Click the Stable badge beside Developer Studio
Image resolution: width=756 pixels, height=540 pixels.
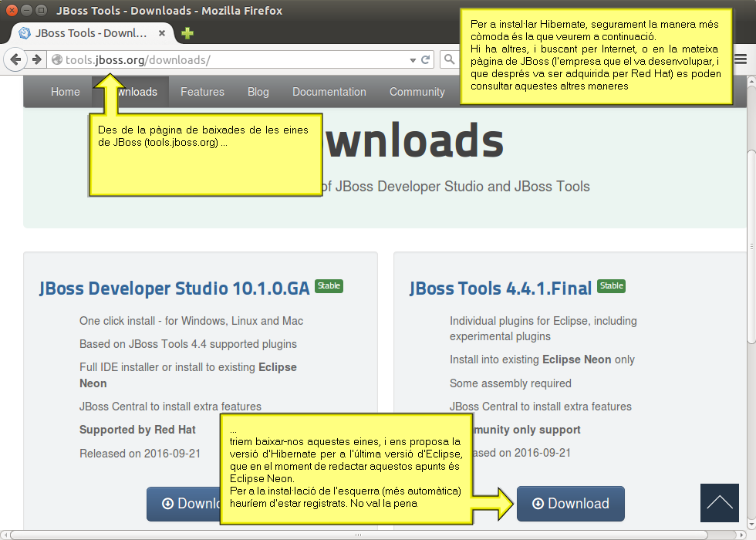329,286
